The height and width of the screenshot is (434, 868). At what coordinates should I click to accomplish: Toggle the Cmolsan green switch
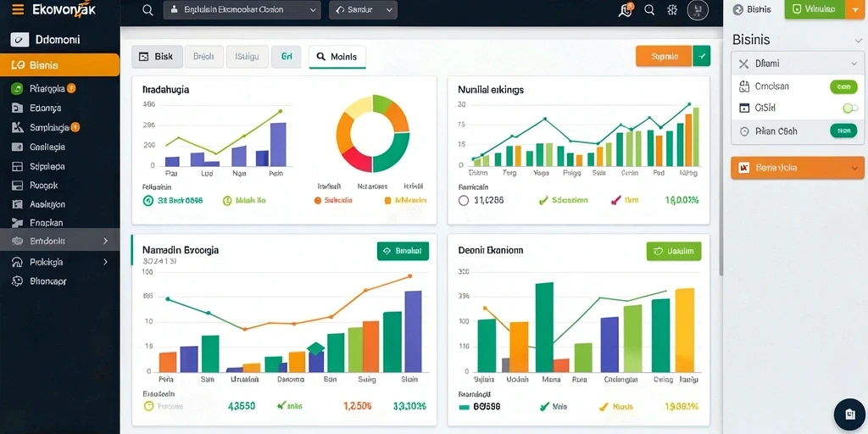[843, 86]
